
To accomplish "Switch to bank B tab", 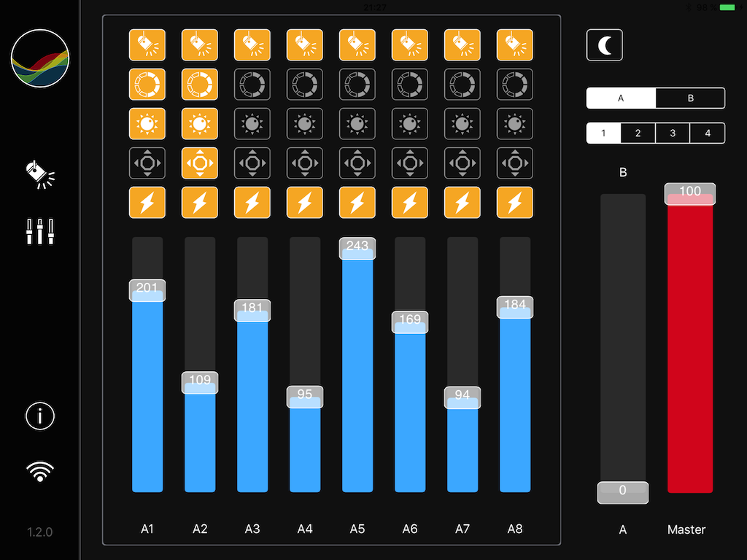I will pyautogui.click(x=690, y=98).
